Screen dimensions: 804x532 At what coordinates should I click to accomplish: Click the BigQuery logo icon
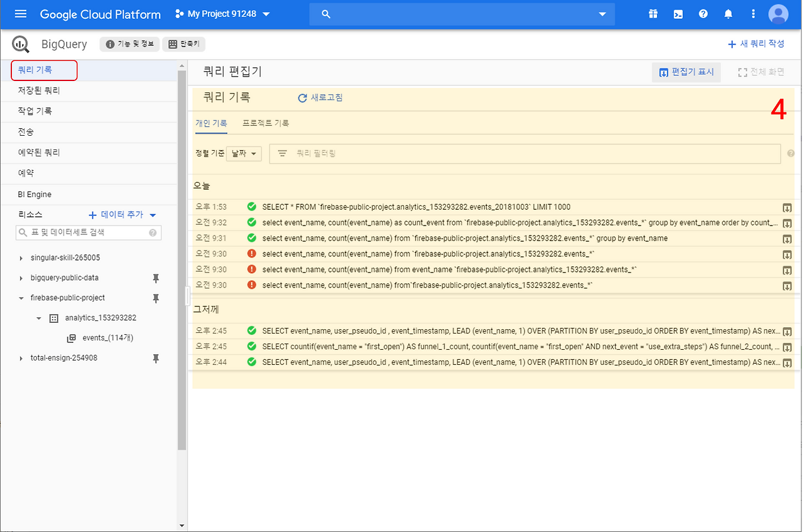click(21, 45)
